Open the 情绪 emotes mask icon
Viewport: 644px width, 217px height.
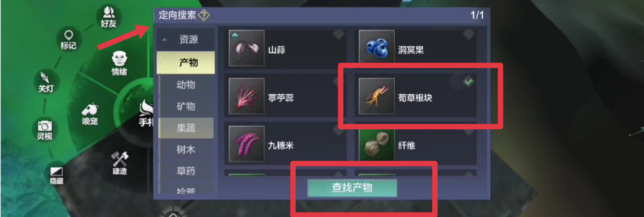tap(119, 63)
